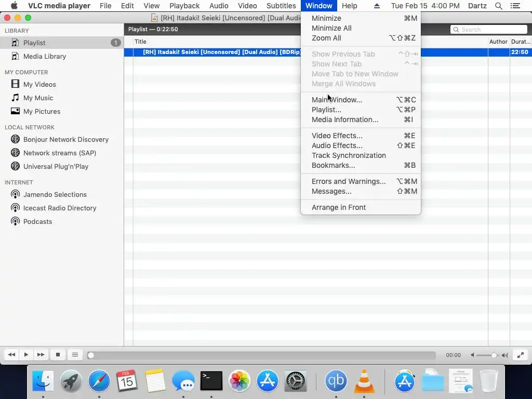Choose Zoom All in the Window menu
Screen dimensions: 532x399
[361, 38]
